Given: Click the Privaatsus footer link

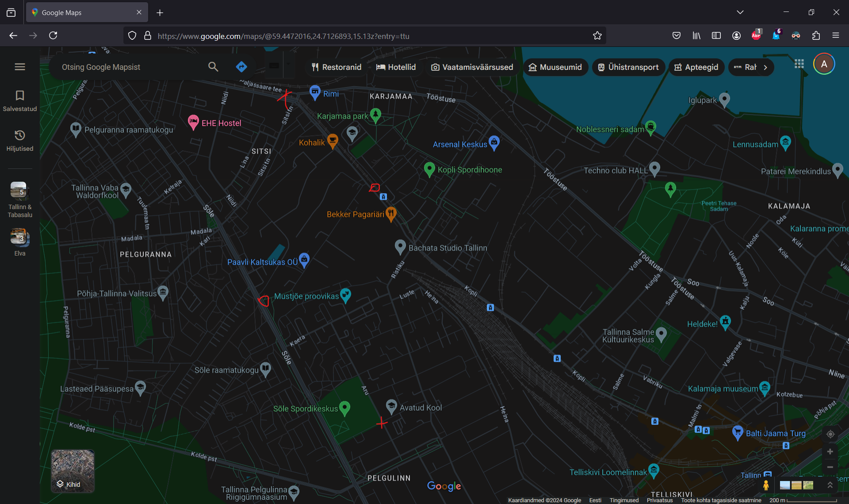Looking at the screenshot, I should point(659,500).
